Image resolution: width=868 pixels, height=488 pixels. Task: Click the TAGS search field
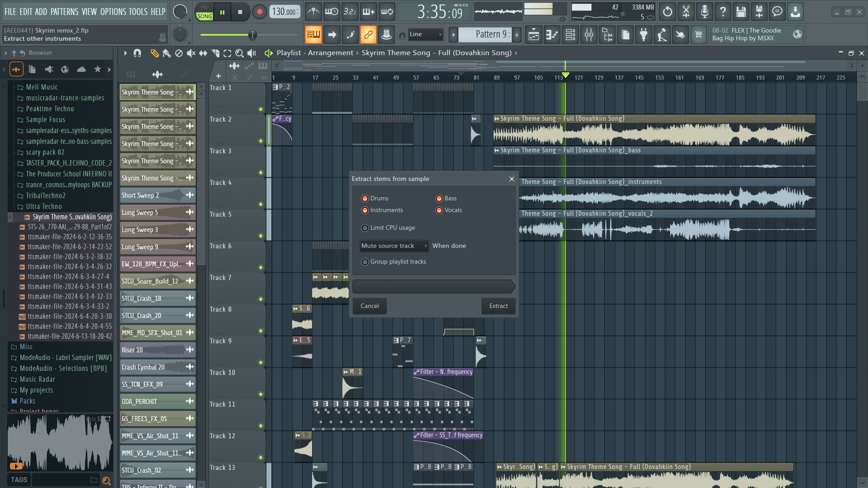pyautogui.click(x=66, y=480)
